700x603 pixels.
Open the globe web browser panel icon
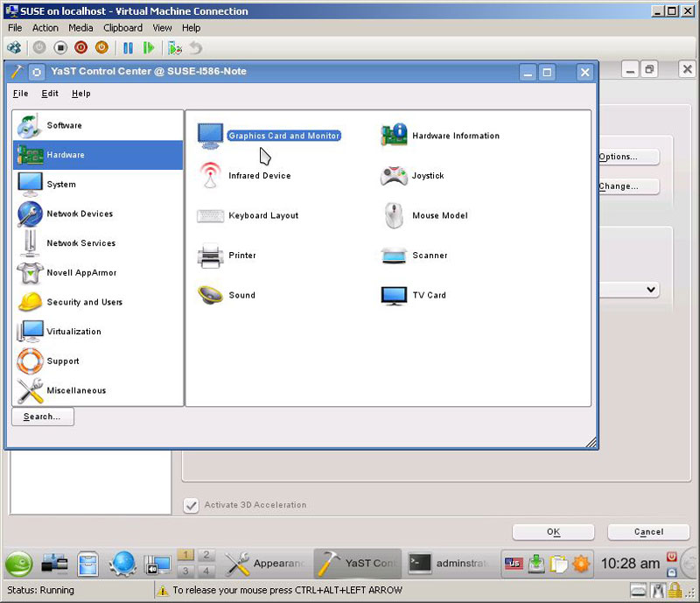(123, 564)
